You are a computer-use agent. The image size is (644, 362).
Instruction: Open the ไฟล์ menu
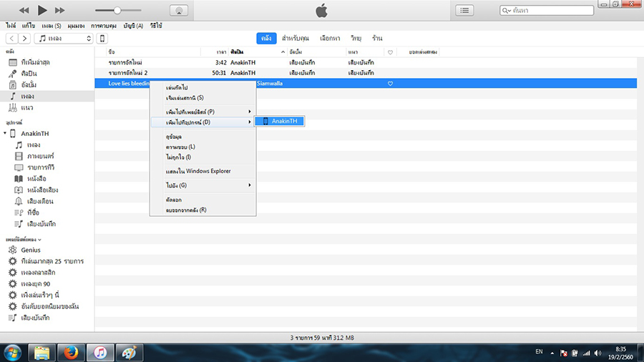[x=11, y=26]
